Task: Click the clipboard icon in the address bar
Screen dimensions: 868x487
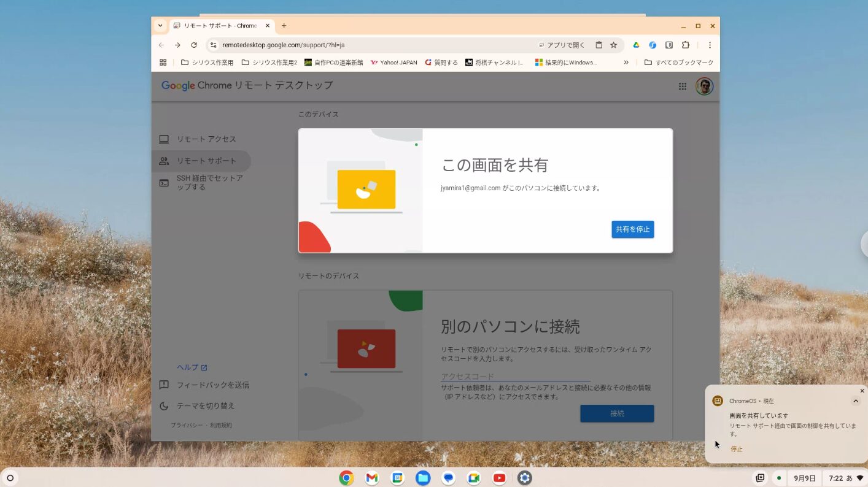Action: coord(599,45)
